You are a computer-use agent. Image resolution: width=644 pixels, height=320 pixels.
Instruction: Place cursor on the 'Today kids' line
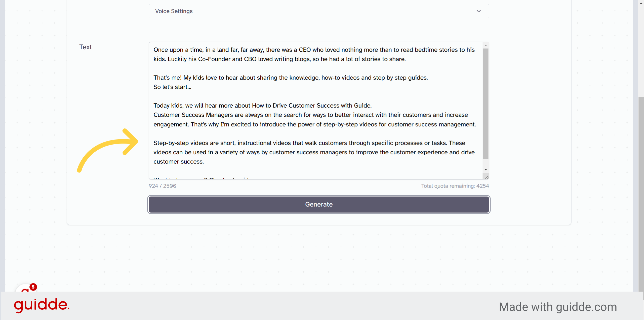[262, 106]
